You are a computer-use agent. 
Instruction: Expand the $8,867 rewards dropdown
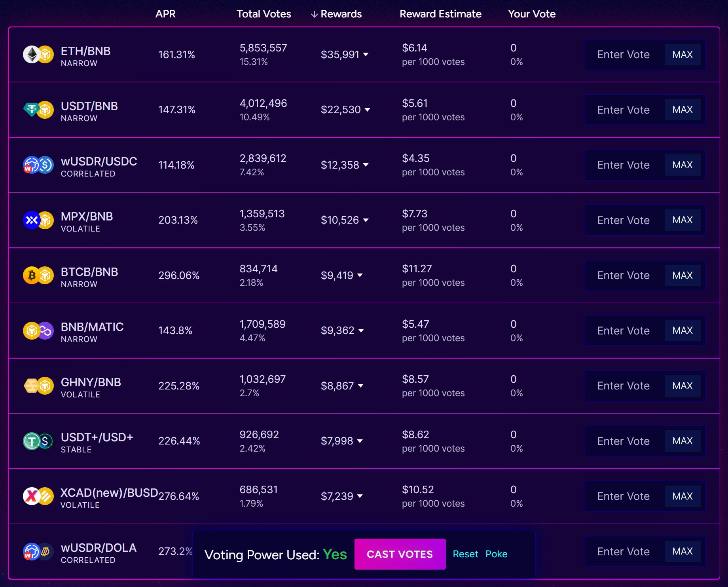tap(360, 386)
